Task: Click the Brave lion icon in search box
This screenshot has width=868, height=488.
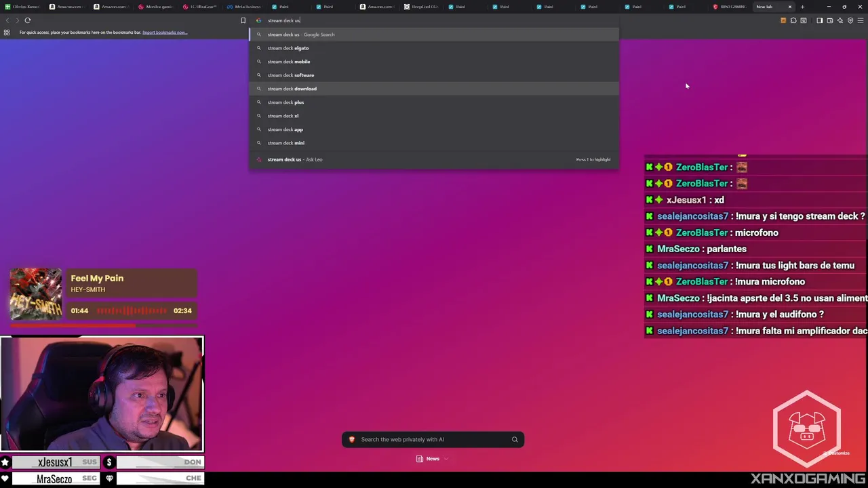Action: (x=351, y=440)
